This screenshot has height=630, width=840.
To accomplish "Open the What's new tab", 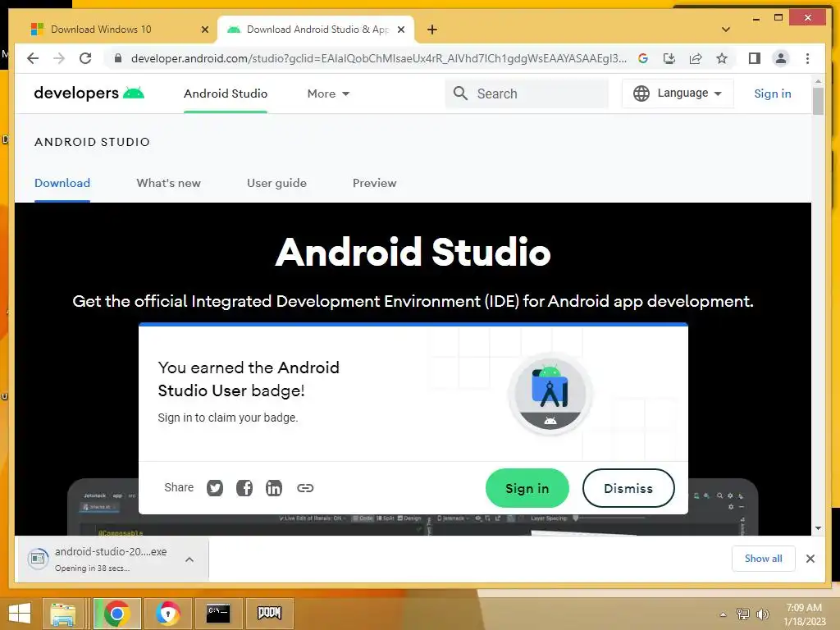I will point(169,183).
